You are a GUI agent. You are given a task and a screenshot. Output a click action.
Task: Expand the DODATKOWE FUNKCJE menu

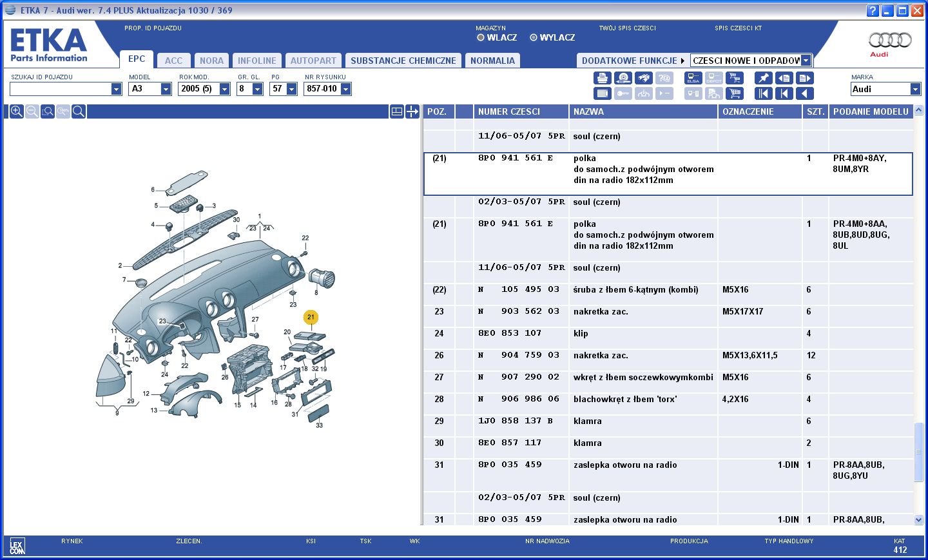(x=633, y=61)
